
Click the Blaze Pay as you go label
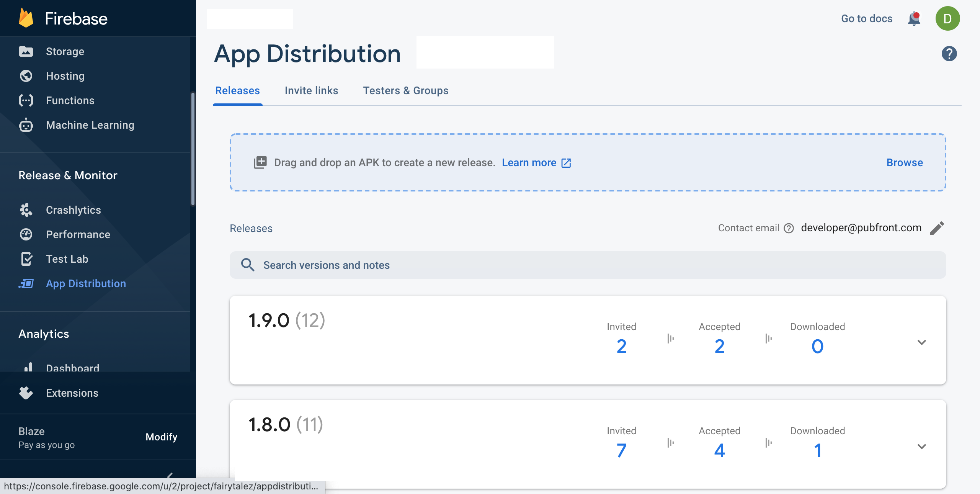(x=47, y=438)
